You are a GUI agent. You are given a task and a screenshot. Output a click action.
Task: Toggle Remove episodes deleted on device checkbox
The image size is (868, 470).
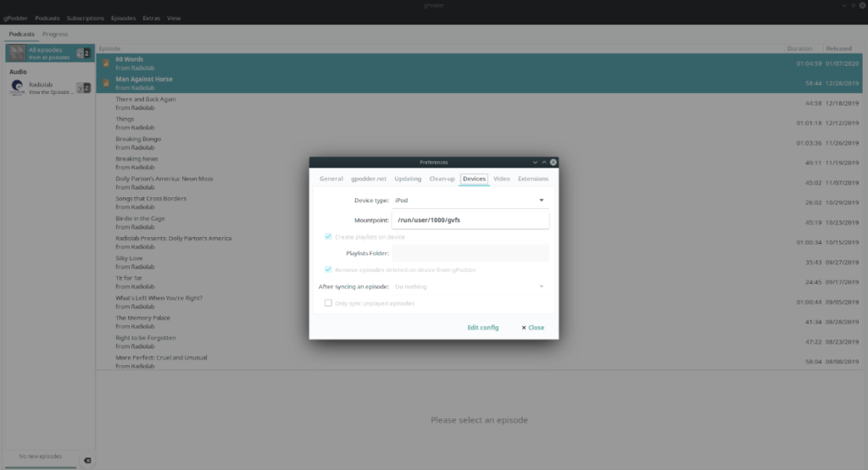click(x=328, y=269)
